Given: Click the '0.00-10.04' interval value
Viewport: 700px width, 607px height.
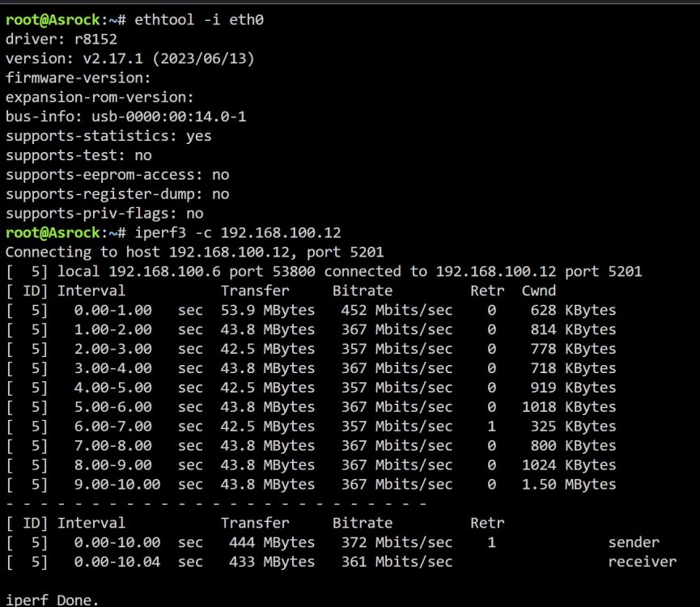Looking at the screenshot, I should pyautogui.click(x=117, y=562).
